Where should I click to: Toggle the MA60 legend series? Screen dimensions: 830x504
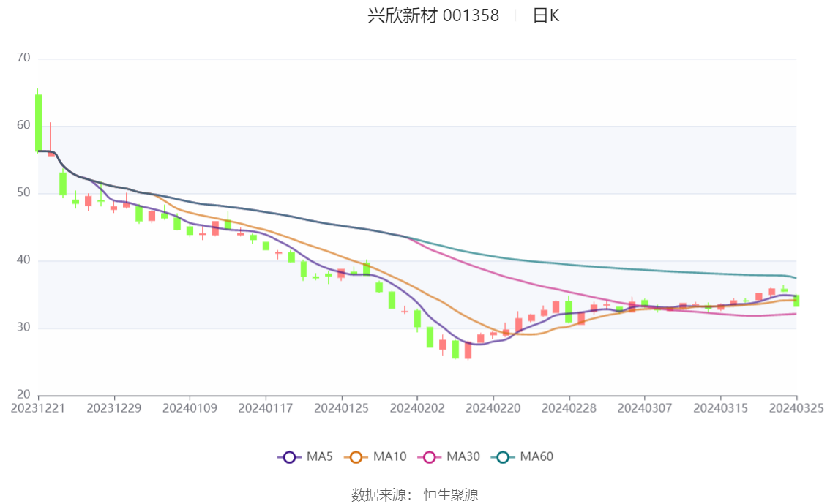point(523,457)
